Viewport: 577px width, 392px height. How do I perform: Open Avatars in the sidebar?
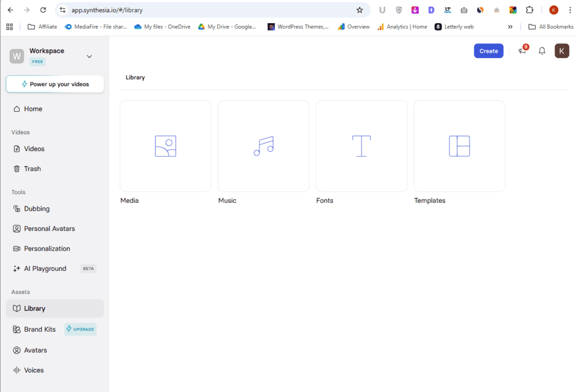click(55, 350)
